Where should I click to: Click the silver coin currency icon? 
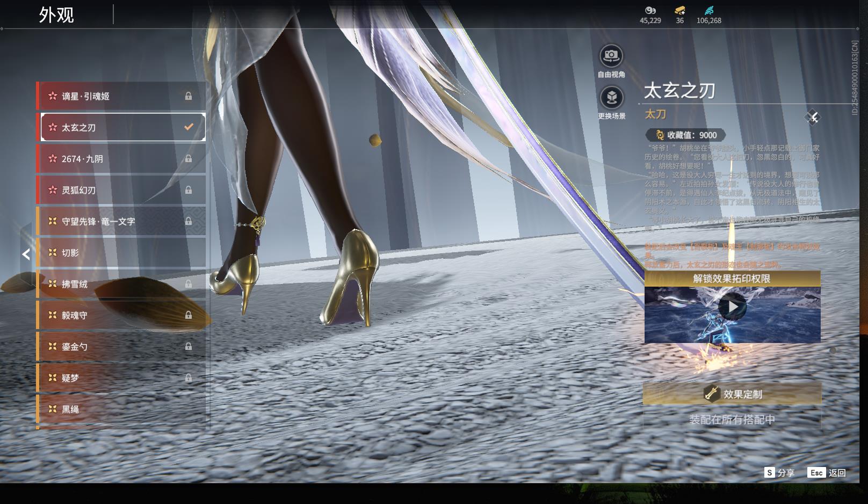coord(650,10)
